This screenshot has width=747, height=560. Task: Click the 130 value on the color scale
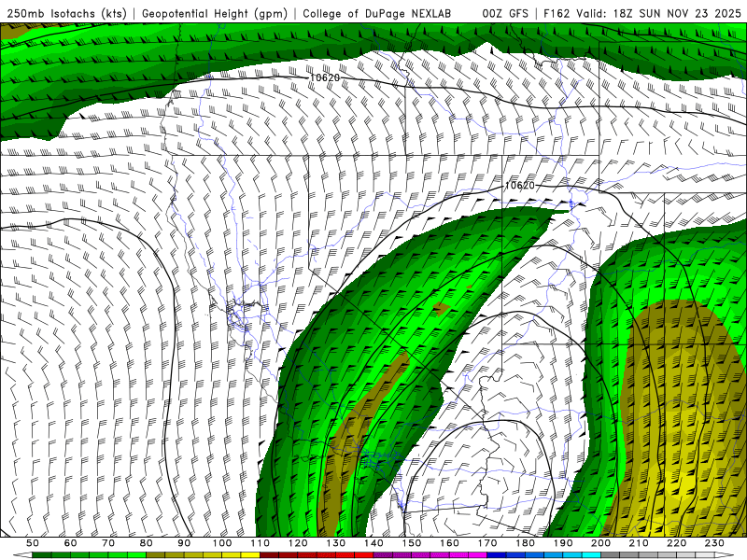tap(336, 543)
